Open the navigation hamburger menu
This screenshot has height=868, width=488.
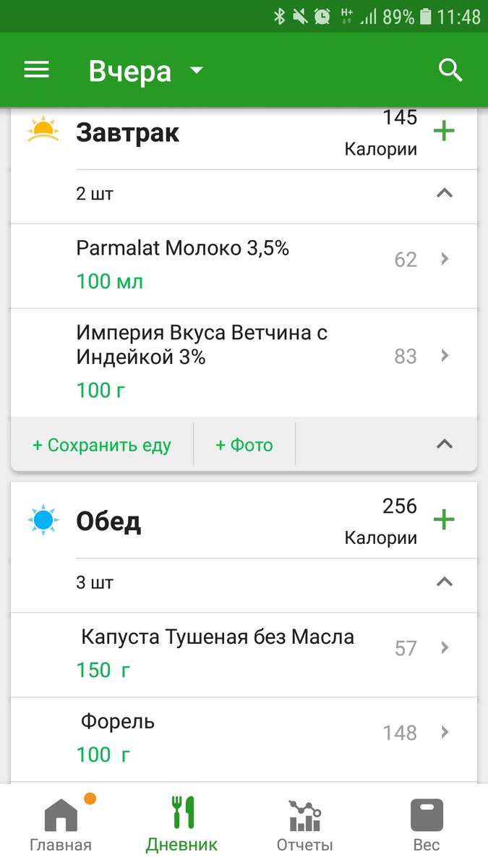[36, 69]
